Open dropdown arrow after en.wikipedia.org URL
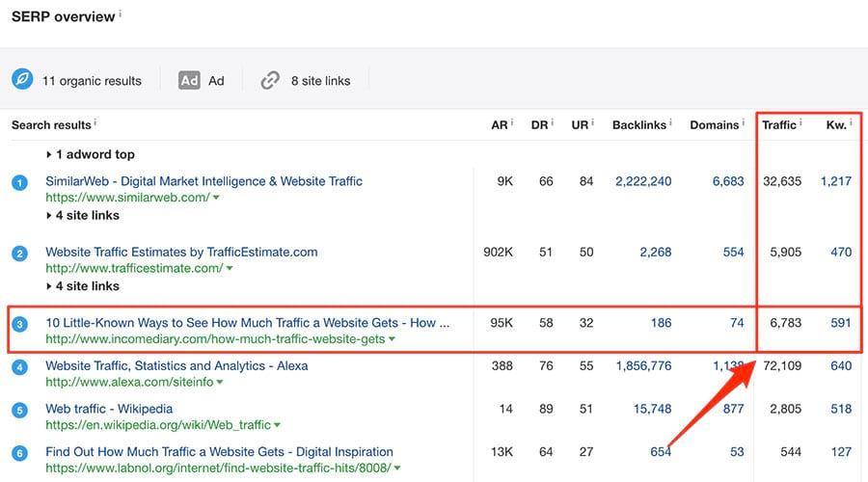 277,425
